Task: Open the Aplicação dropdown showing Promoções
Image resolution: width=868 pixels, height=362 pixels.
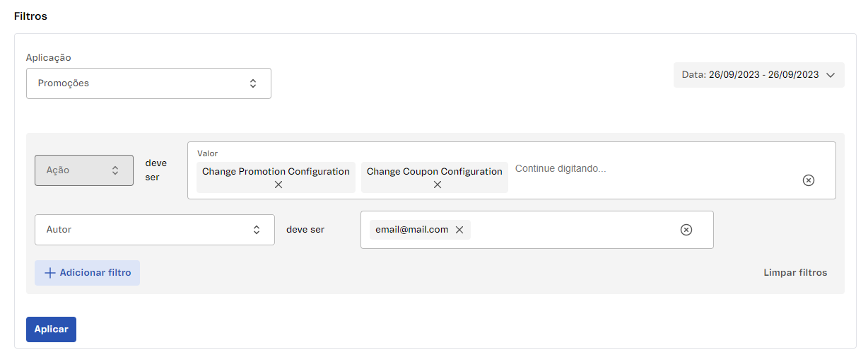Action: pos(148,83)
